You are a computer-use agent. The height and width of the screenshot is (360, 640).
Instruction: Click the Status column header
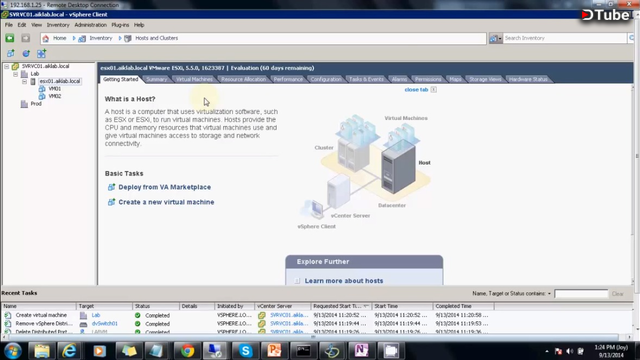[156, 306]
